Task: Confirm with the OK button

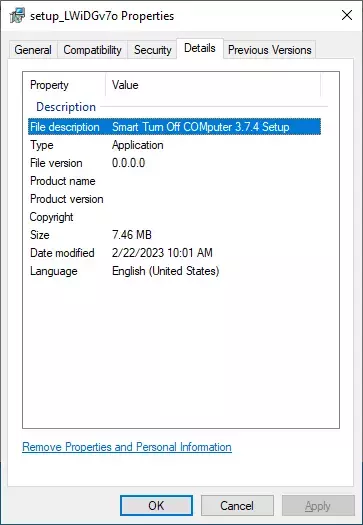Action: [156, 506]
